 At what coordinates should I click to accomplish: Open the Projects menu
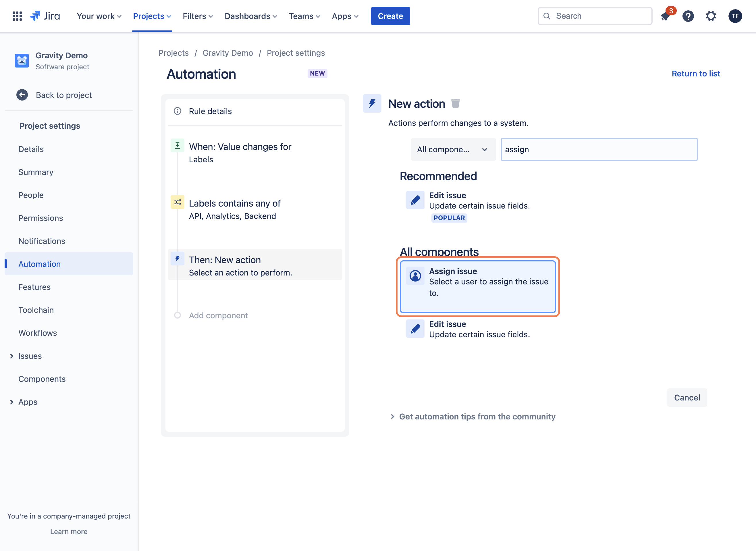(x=152, y=16)
